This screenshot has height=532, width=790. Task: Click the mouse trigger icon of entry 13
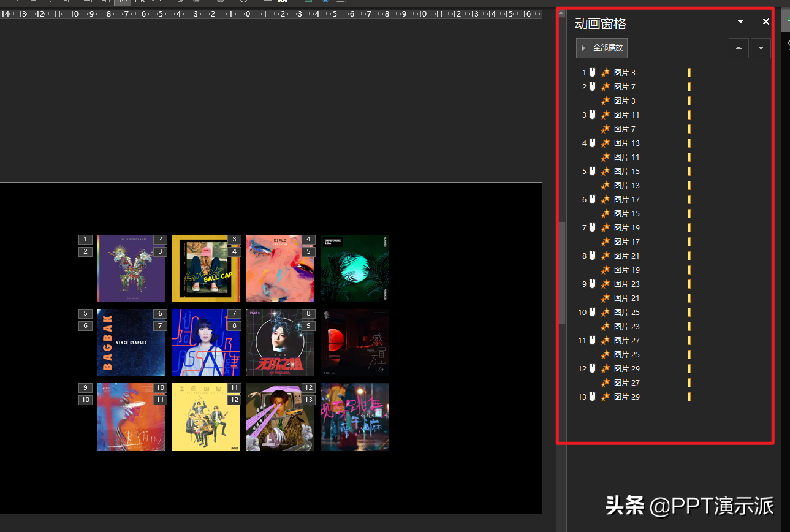[x=592, y=397]
